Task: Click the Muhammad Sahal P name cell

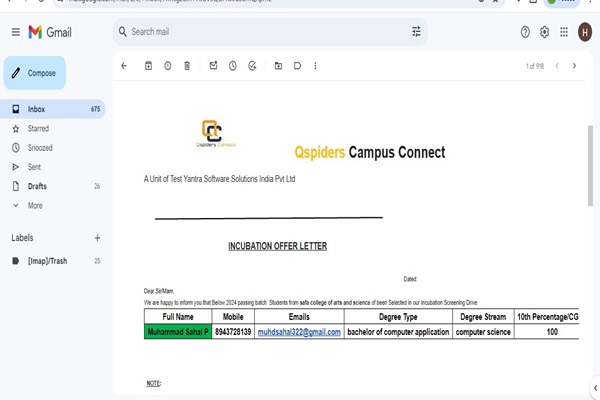Action: pos(178,331)
